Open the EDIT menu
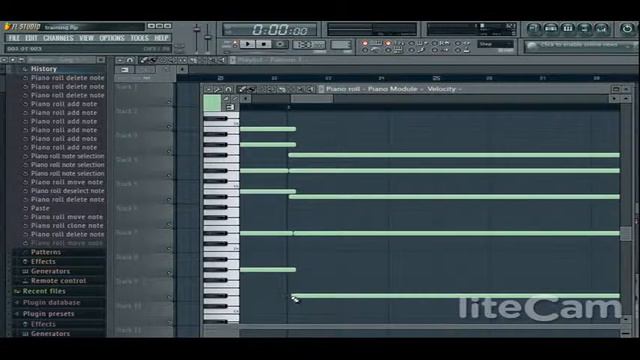640x360 pixels. (x=31, y=38)
